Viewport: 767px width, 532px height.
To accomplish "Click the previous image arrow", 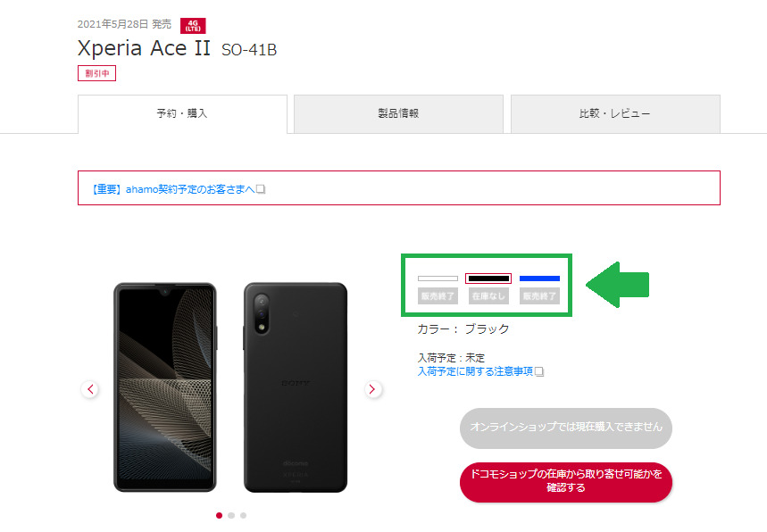I will point(90,389).
